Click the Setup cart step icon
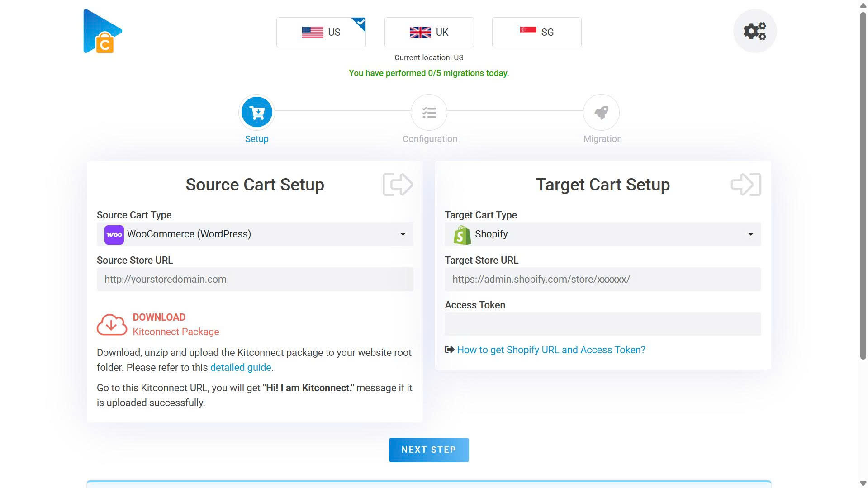 point(256,112)
